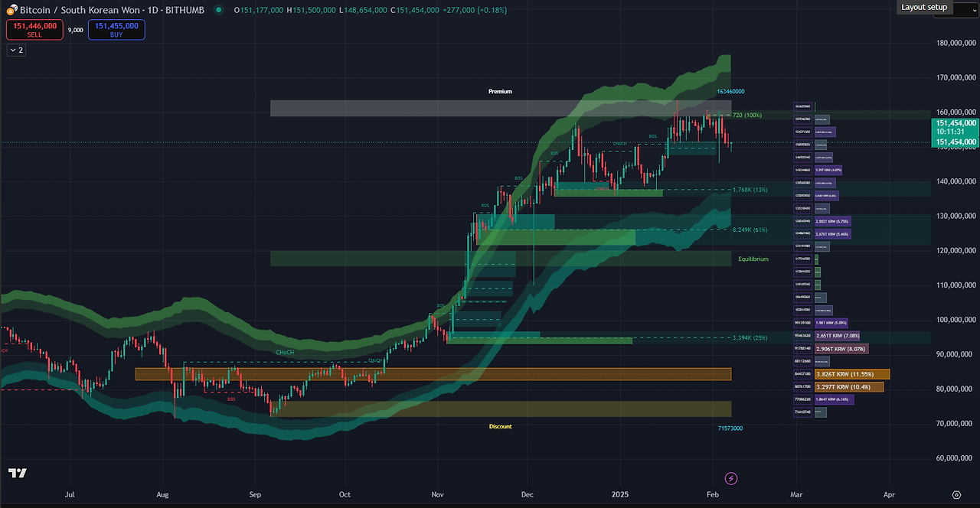Click the red SELL 151,446,000 button
Viewport: 980px width, 508px height.
pyautogui.click(x=34, y=30)
